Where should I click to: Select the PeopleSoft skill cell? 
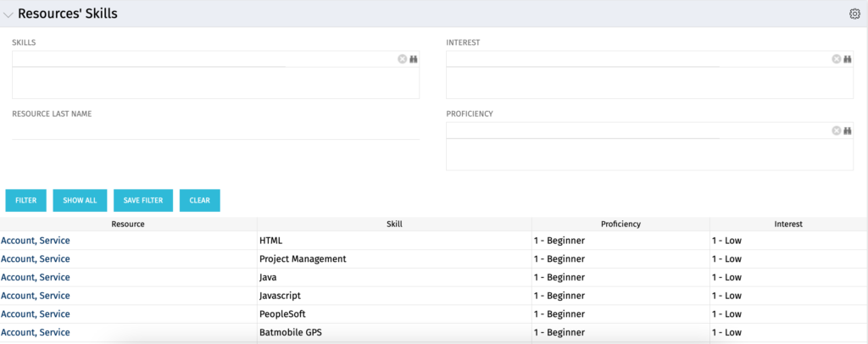pyautogui.click(x=394, y=314)
